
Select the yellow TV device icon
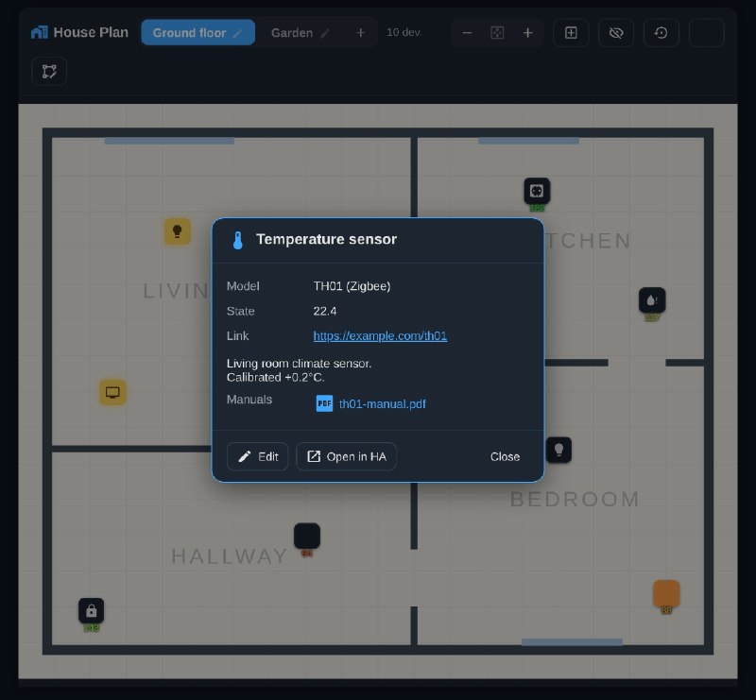tap(112, 392)
